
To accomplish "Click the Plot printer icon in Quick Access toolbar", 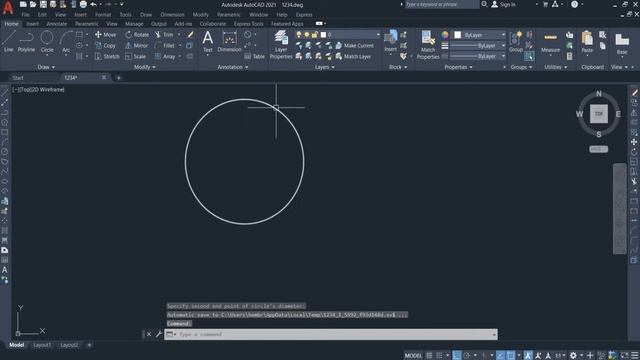I will coord(83,4).
